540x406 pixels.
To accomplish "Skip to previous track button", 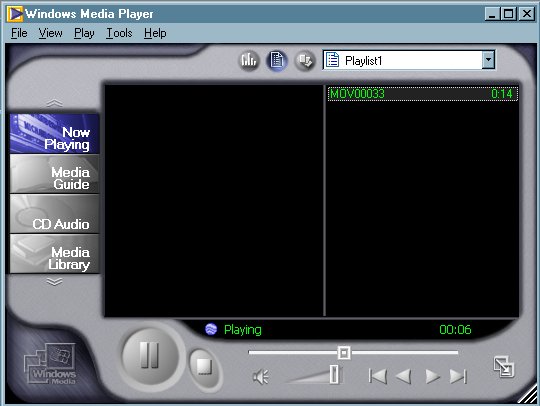I will (378, 376).
